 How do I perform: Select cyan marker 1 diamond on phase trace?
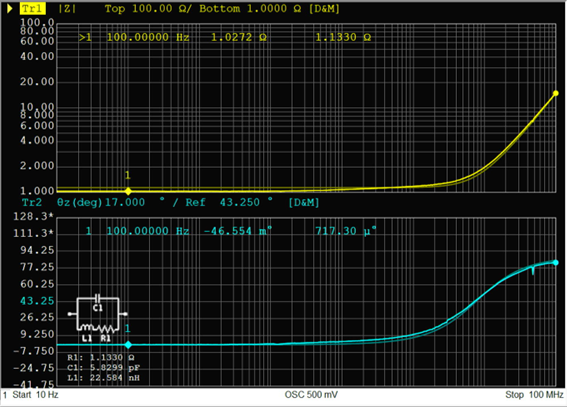click(x=128, y=345)
